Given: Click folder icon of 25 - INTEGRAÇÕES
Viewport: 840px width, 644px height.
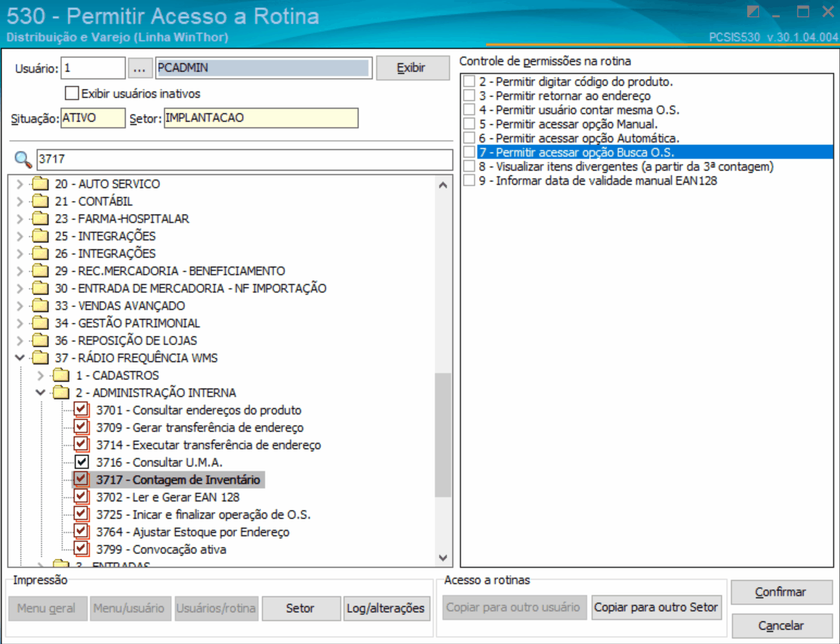Looking at the screenshot, I should point(40,236).
